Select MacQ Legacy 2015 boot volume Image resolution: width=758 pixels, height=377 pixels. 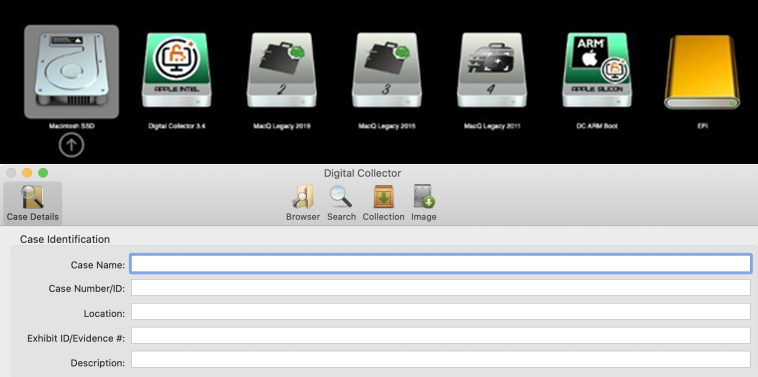tap(387, 70)
